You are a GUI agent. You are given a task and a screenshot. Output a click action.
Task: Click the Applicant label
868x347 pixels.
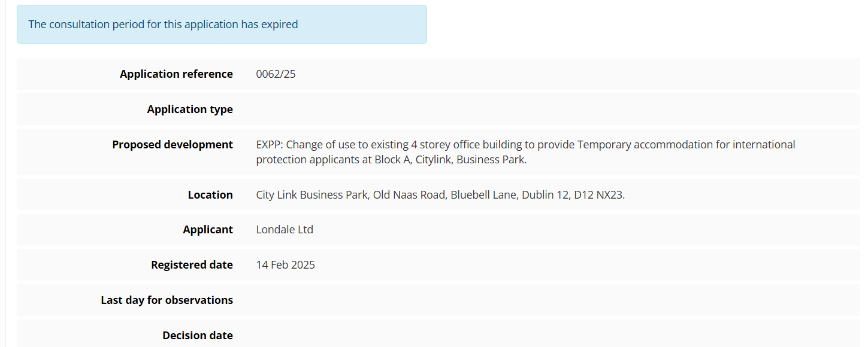(208, 230)
